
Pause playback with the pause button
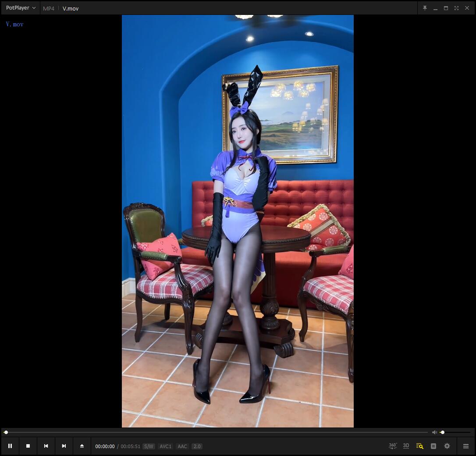pos(10,445)
